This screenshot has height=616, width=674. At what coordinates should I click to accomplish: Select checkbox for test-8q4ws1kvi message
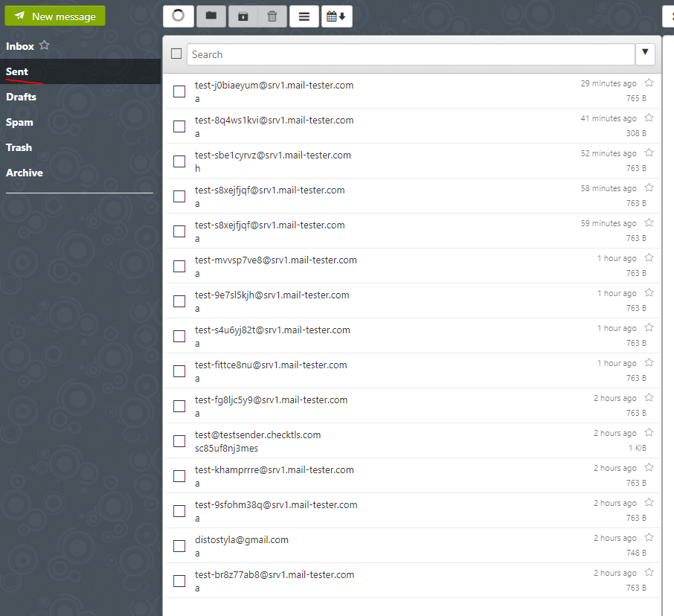tap(179, 126)
